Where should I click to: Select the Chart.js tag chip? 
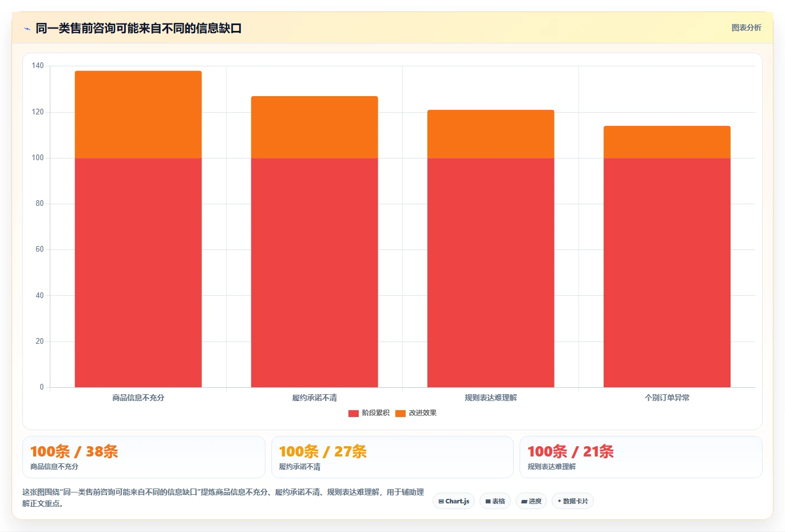454,501
